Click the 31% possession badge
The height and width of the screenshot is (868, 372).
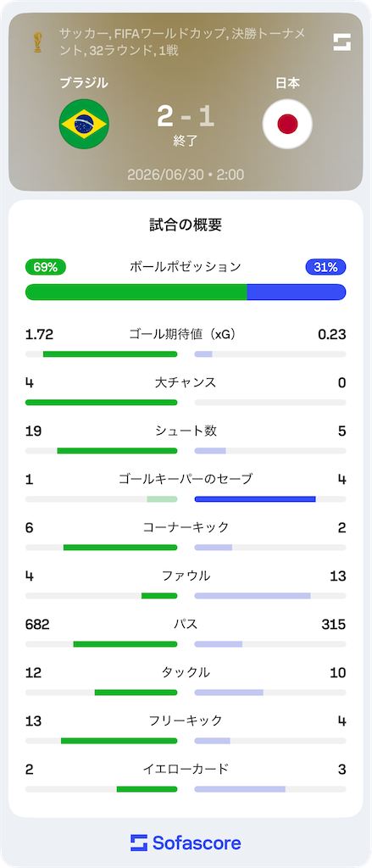click(325, 267)
